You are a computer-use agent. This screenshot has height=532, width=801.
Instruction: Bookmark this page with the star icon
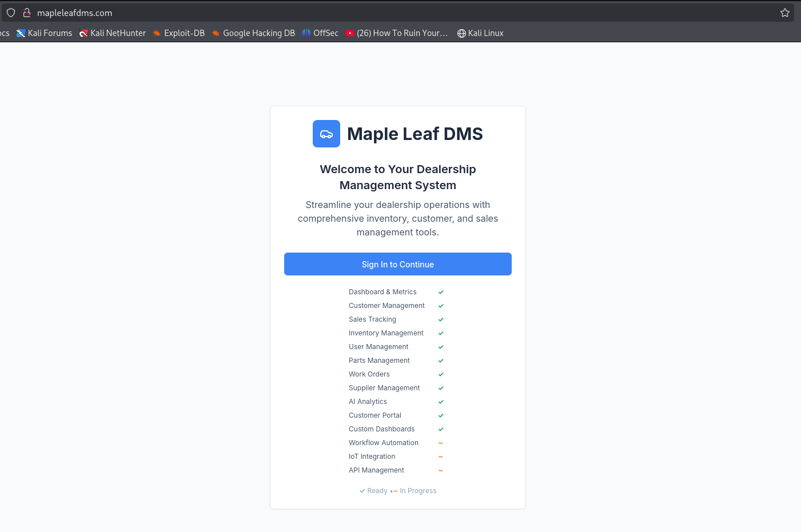[x=784, y=13]
